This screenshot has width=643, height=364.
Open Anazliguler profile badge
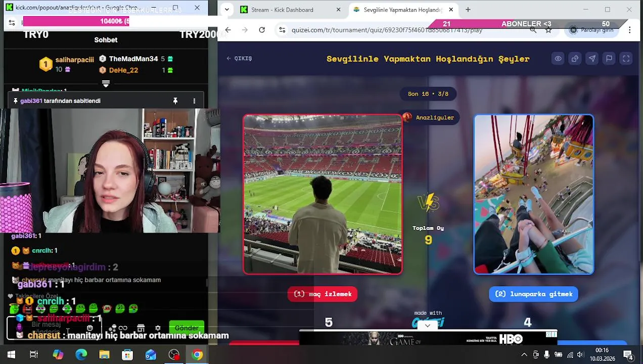429,118
